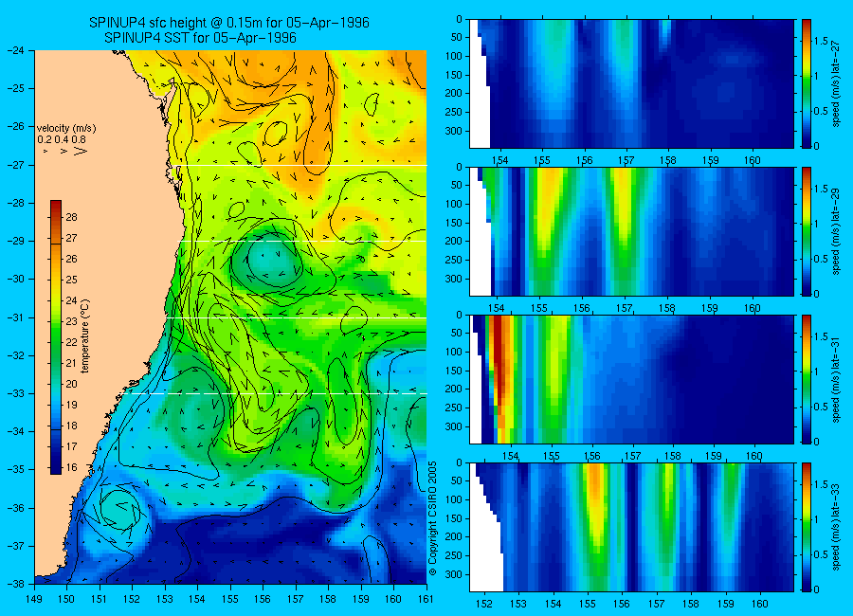This screenshot has height=616, width=853.
Task: Click the coastal eddy near 151.5E, -36 on the map
Action: click(118, 509)
